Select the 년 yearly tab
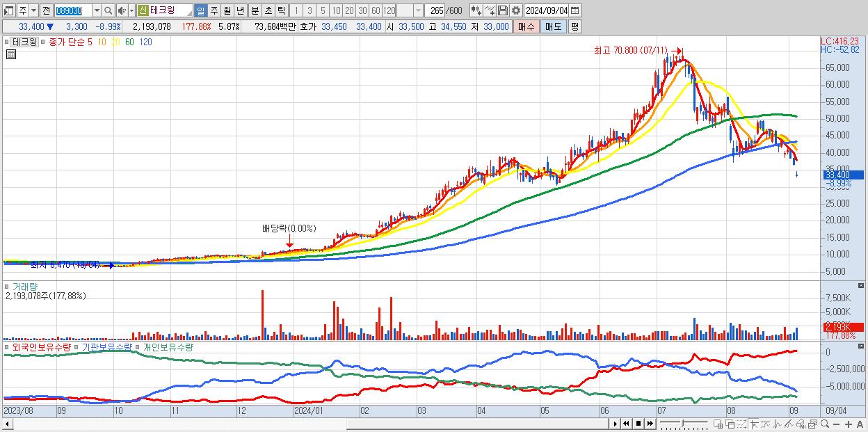 pos(240,10)
